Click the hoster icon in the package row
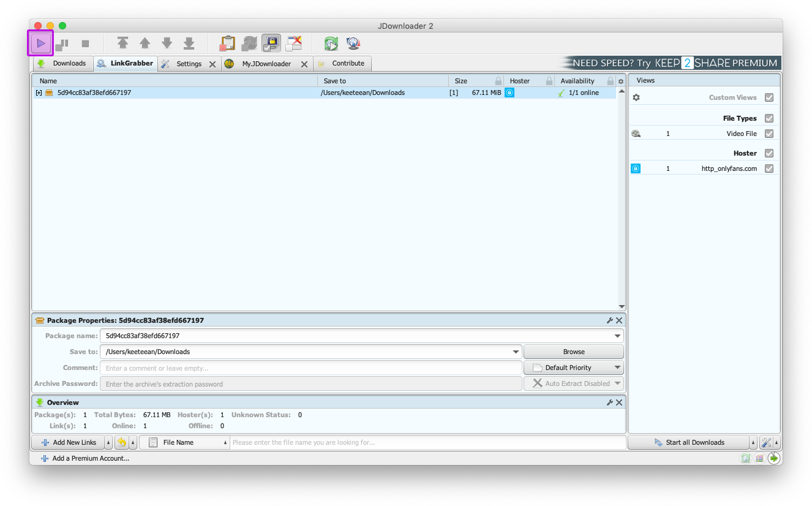 tap(509, 93)
